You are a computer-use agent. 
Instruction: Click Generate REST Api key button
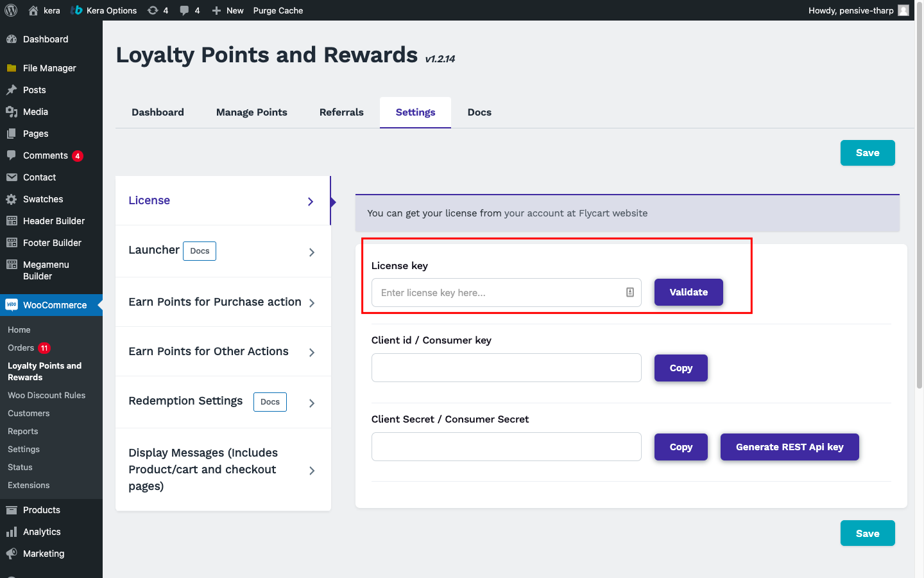789,447
